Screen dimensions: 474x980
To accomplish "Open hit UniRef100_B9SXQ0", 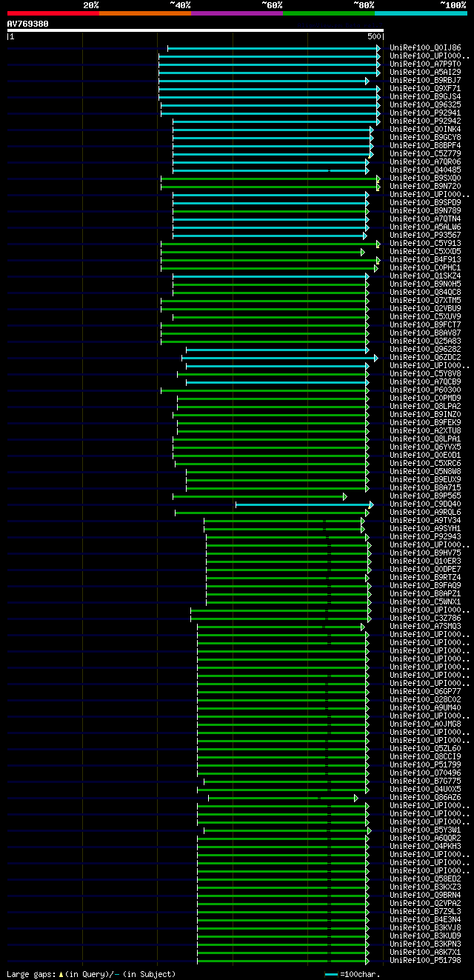I will [425, 179].
